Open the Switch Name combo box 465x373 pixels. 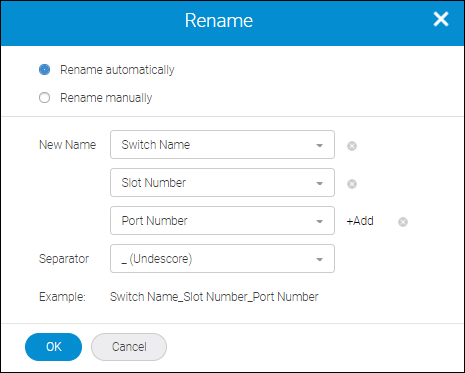coord(222,145)
